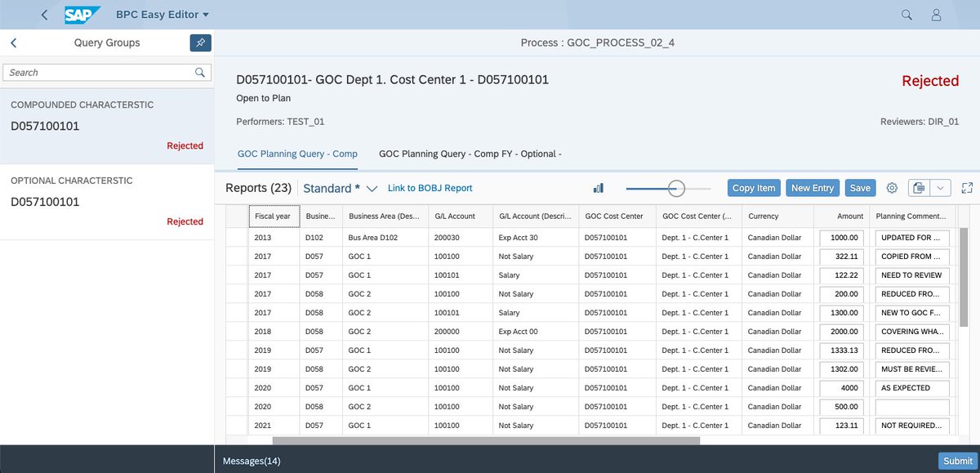
Task: Edit the 1000.00 amount field
Action: pos(841,238)
